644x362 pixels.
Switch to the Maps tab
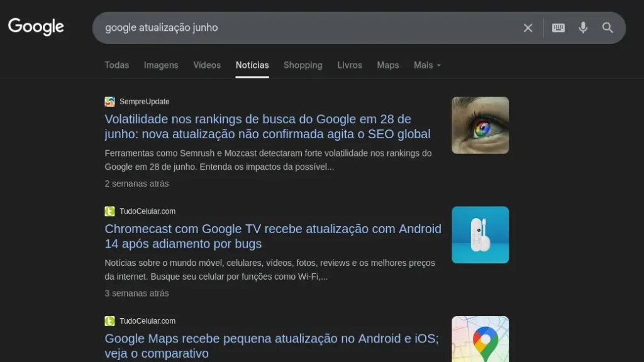coord(387,65)
